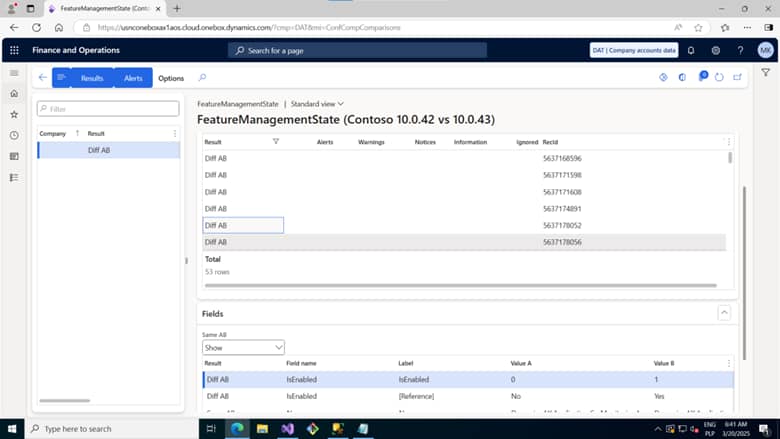Viewport: 780px width, 439px height.
Task: Open Fields grid options menu
Action: pyautogui.click(x=729, y=363)
